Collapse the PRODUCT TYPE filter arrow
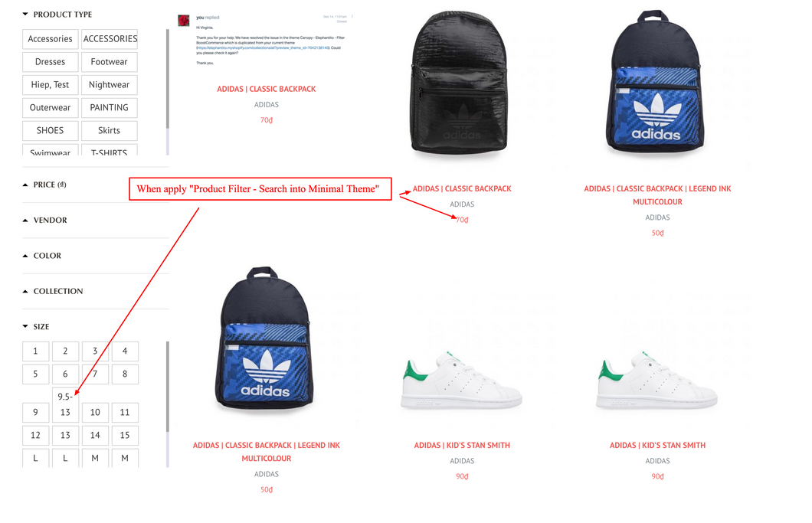Image resolution: width=812 pixels, height=523 pixels. (x=25, y=15)
